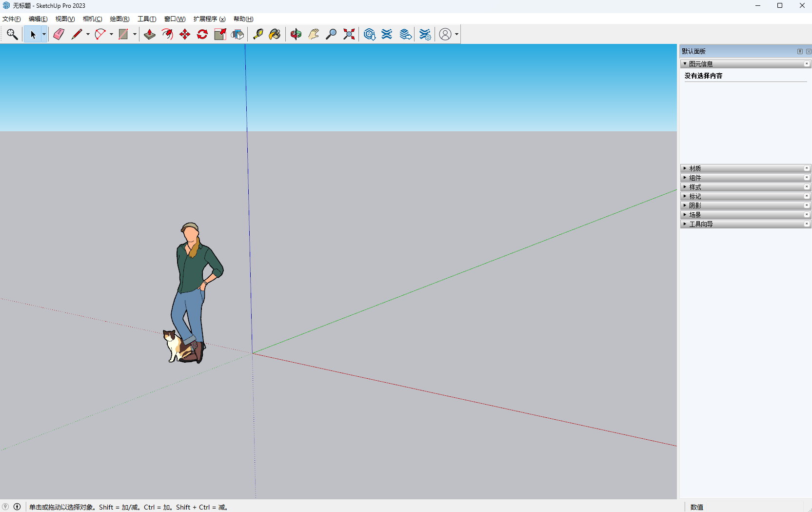Pick the Tape Measure tool

point(258,34)
